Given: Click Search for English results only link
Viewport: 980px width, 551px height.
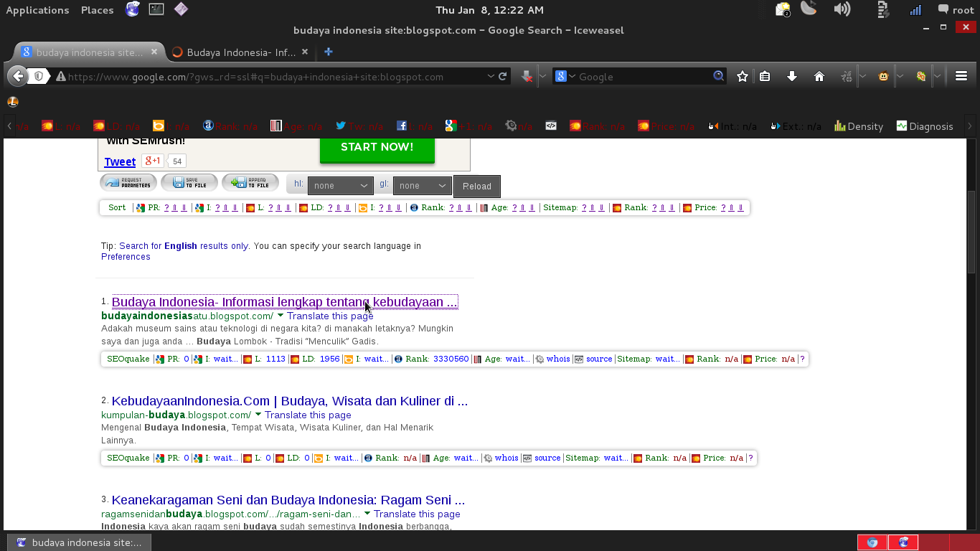Looking at the screenshot, I should click(184, 246).
